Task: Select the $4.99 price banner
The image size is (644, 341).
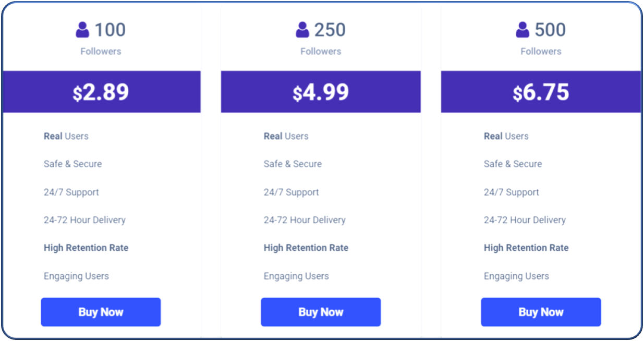Action: (321, 92)
